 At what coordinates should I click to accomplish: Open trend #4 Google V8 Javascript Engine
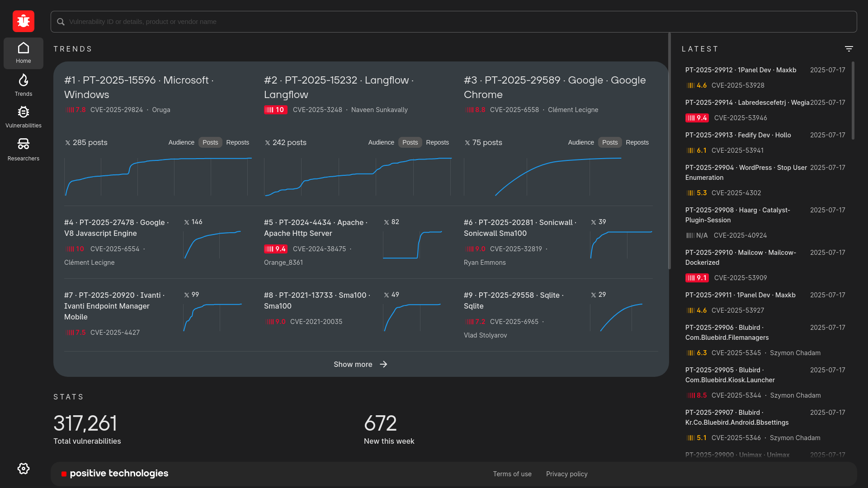(x=117, y=228)
